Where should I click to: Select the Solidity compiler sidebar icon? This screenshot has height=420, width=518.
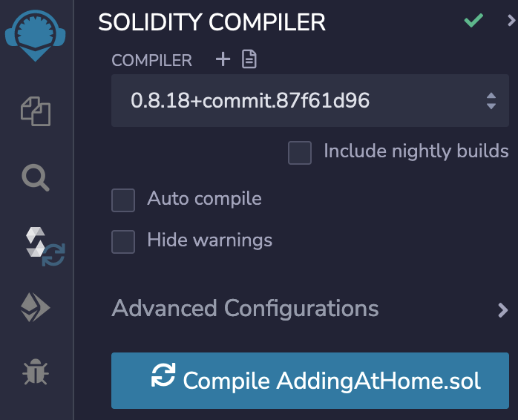point(43,246)
